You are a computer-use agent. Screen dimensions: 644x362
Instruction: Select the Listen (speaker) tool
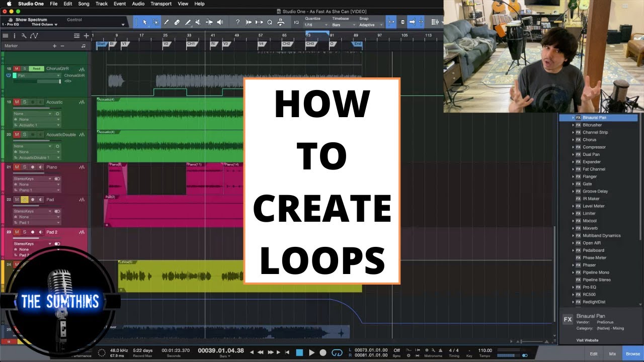pos(220,22)
